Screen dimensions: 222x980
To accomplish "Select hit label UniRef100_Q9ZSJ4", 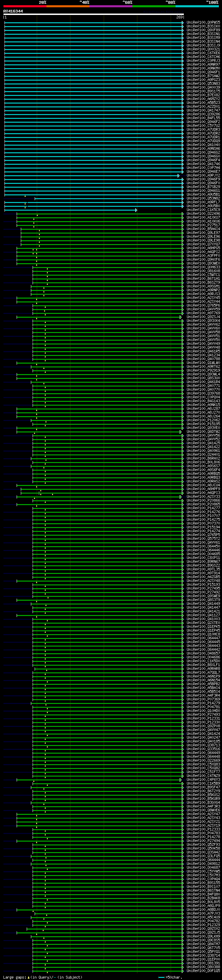I will pos(203,317).
